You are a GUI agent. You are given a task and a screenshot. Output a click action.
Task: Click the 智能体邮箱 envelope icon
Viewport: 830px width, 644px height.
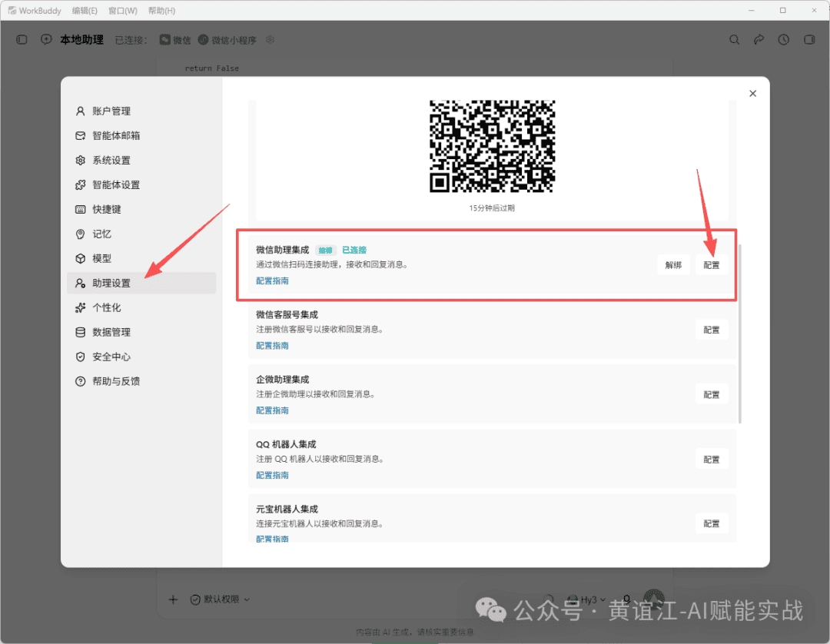pos(81,135)
